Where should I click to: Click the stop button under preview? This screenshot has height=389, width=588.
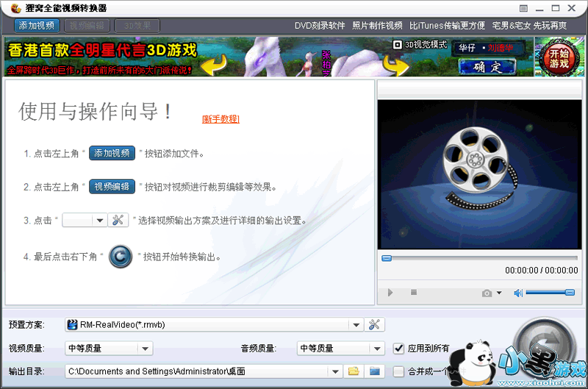coord(414,292)
